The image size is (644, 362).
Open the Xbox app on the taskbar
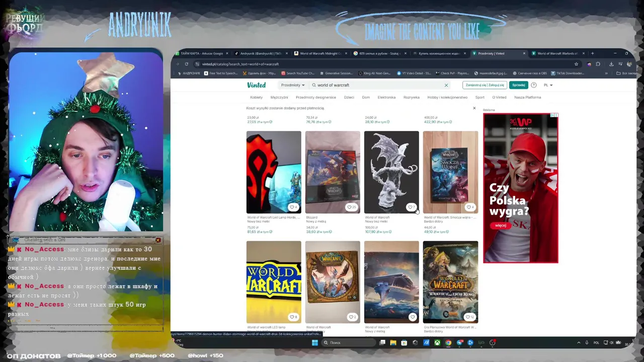pyautogui.click(x=437, y=342)
